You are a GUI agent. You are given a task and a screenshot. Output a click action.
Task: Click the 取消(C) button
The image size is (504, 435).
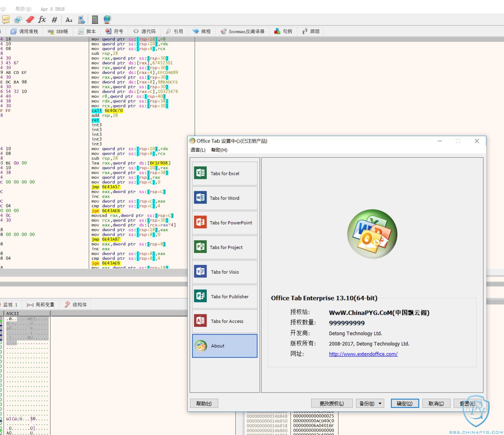pos(436,403)
